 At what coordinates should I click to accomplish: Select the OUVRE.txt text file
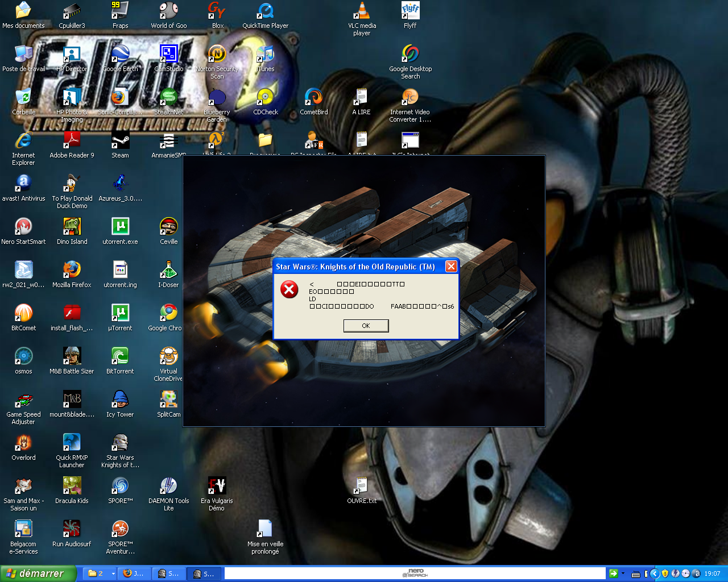coord(362,490)
